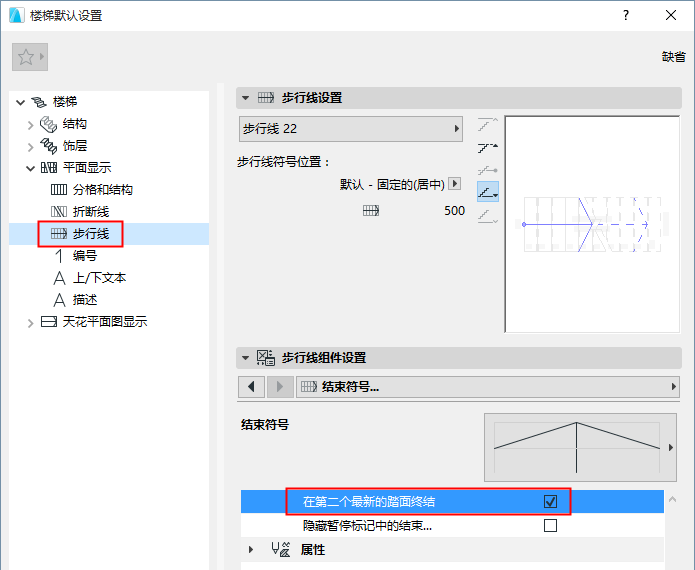This screenshot has width=695, height=570.
Task: Choose the fifth walking line symbol icon
Action: [488, 216]
